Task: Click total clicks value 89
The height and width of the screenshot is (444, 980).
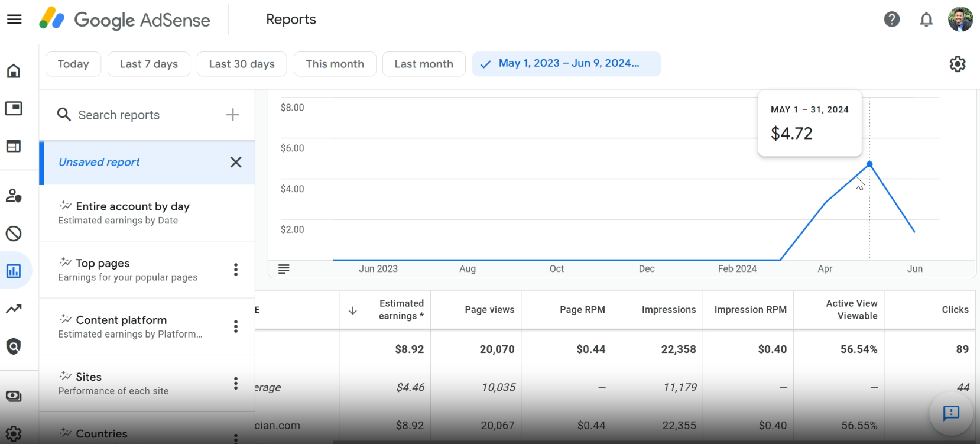Action: click(962, 349)
